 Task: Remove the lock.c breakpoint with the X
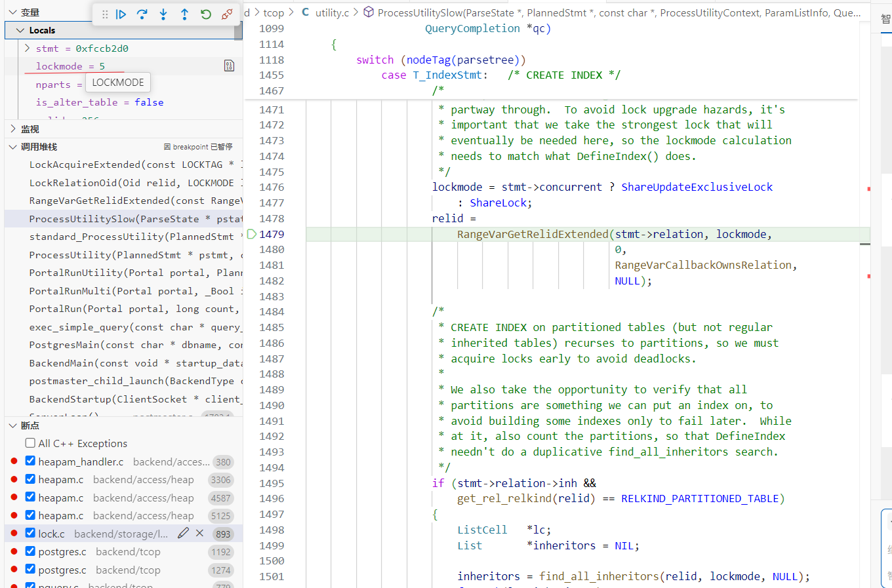click(200, 534)
